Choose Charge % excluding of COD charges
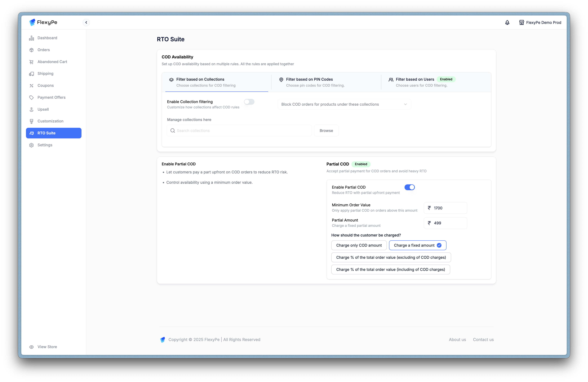Viewport: 588px width, 382px height. 391,257
